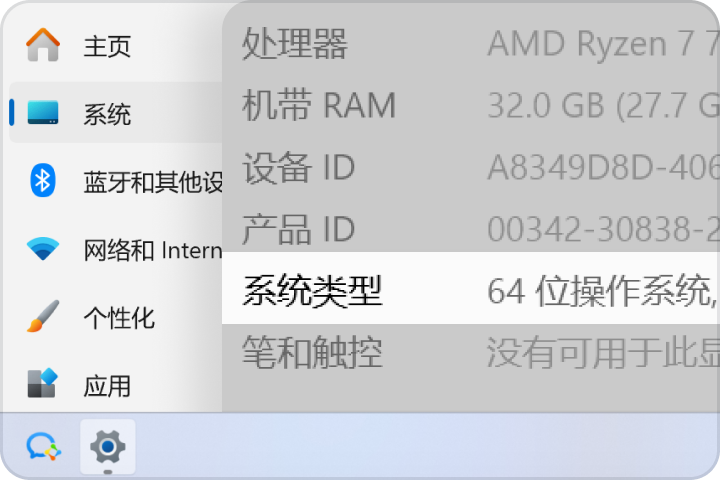Image resolution: width=720 pixels, height=480 pixels.
Task: Open 应用 settings from the sidebar
Action: click(x=107, y=385)
